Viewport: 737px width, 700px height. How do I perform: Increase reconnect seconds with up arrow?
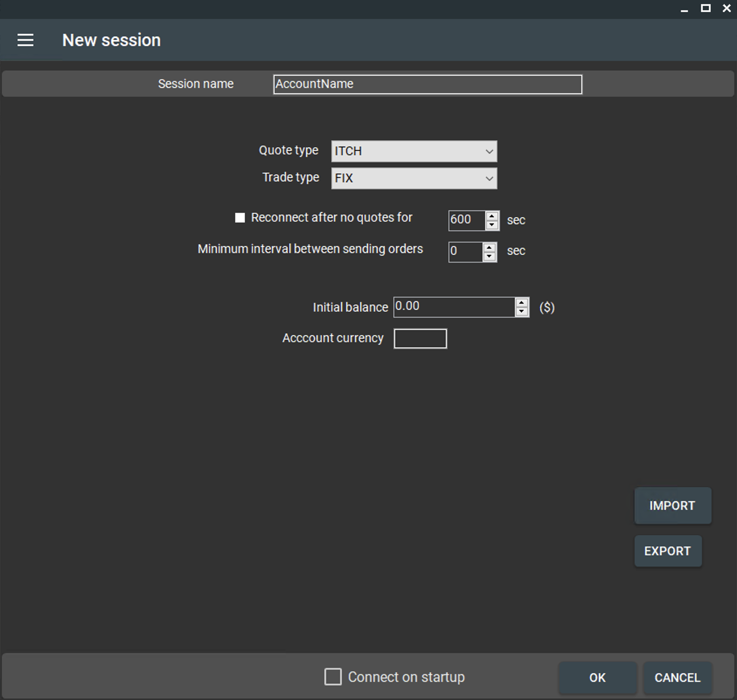click(492, 216)
